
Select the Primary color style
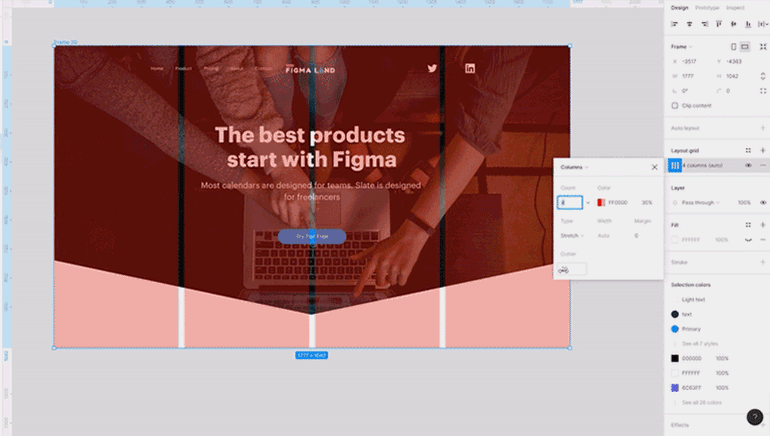tap(686, 329)
